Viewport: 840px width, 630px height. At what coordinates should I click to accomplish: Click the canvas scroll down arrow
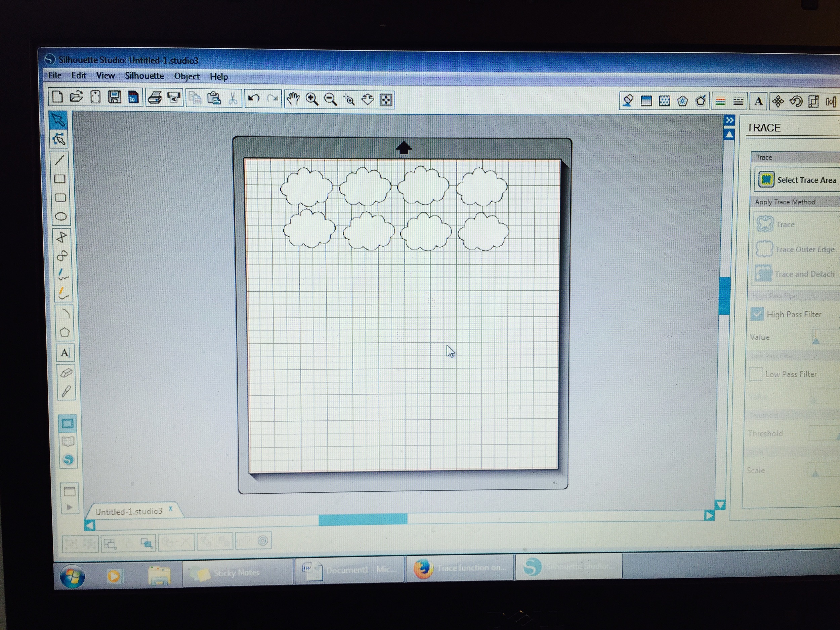coord(720,505)
